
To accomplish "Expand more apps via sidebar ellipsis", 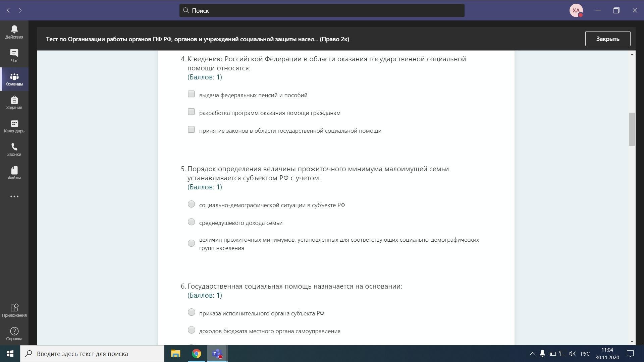I will click(x=14, y=196).
